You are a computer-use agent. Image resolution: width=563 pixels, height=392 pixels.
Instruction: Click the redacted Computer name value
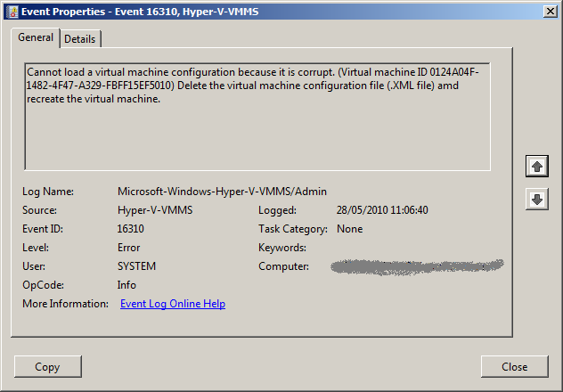[416, 266]
